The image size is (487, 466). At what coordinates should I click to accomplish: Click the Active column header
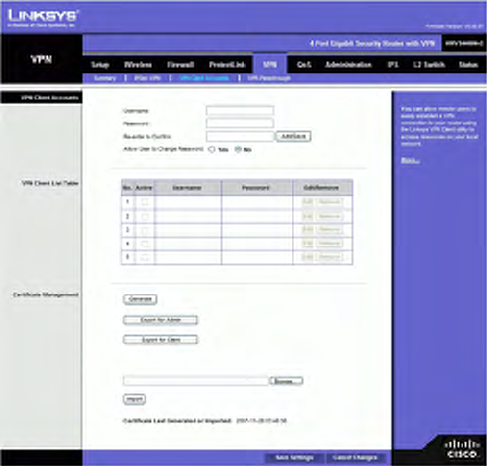[144, 188]
